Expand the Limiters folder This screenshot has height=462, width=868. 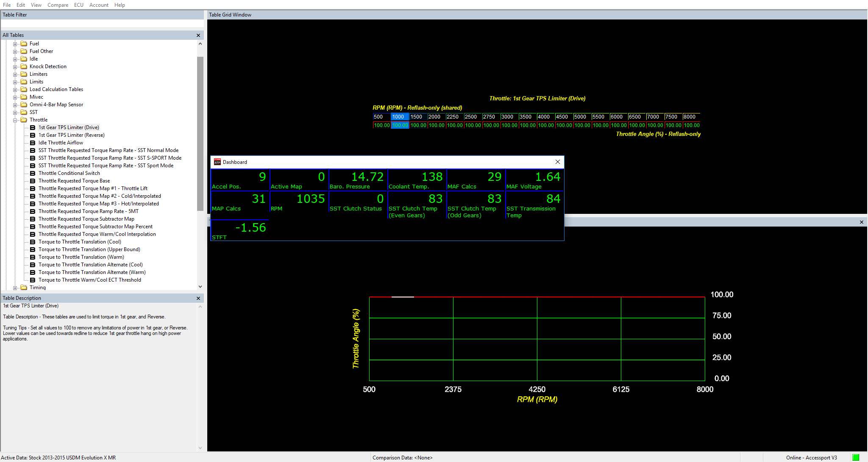click(x=15, y=75)
